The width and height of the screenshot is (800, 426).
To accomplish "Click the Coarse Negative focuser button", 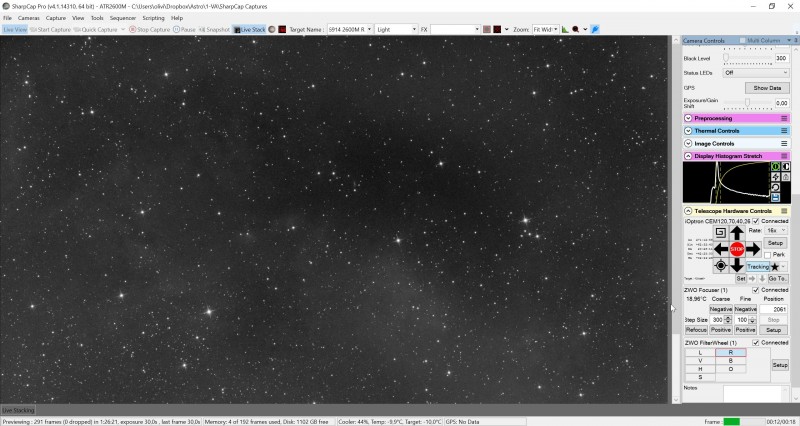I will pos(721,309).
